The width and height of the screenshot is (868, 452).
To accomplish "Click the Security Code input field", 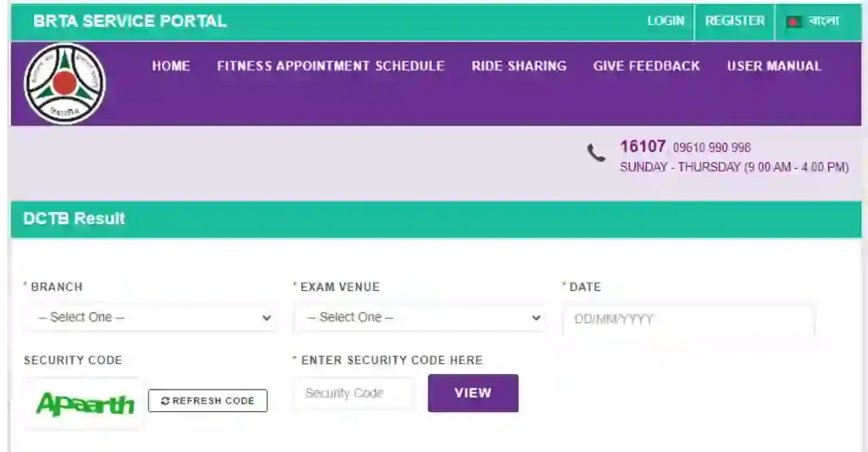I will pos(353,393).
